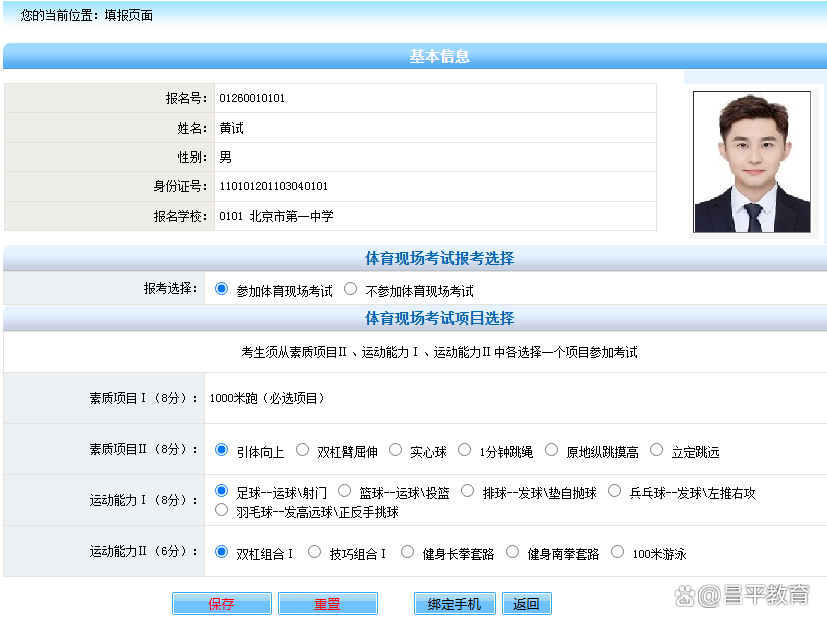Choose 不参加体育现场考试 option
827x625 pixels.
coord(350,290)
